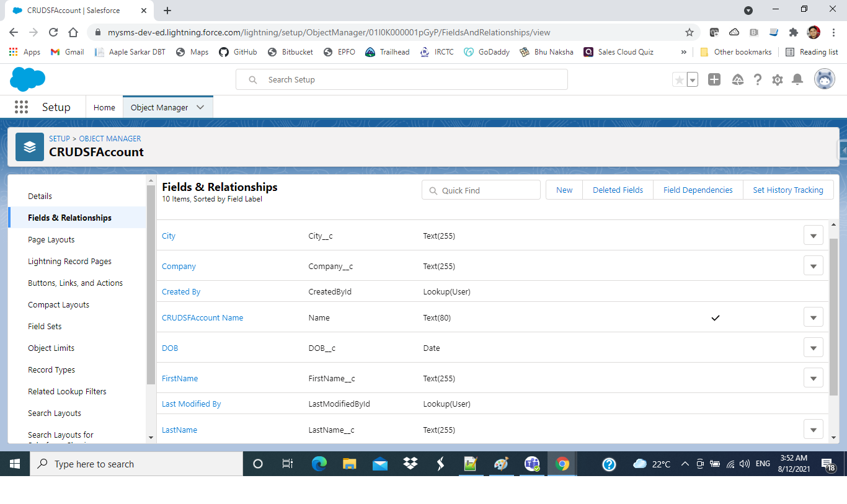The image size is (847, 504).
Task: Open File Explorer from taskbar
Action: 350,464
